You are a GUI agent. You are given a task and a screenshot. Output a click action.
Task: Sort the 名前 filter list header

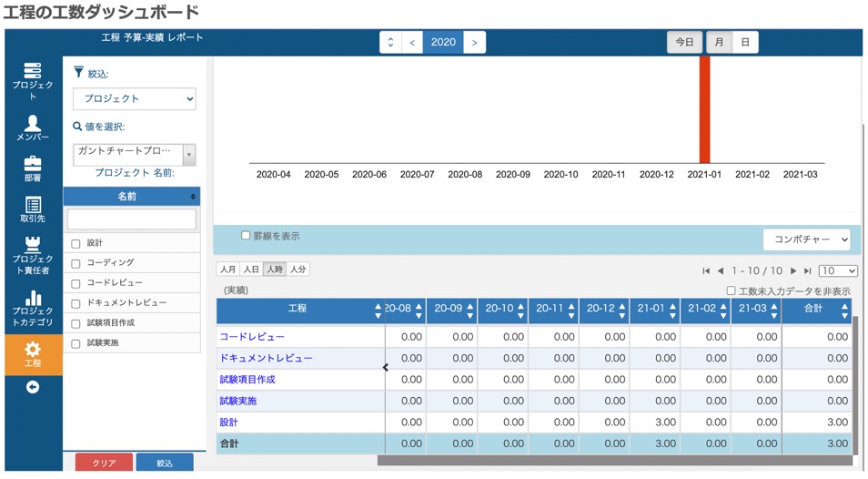pos(132,196)
